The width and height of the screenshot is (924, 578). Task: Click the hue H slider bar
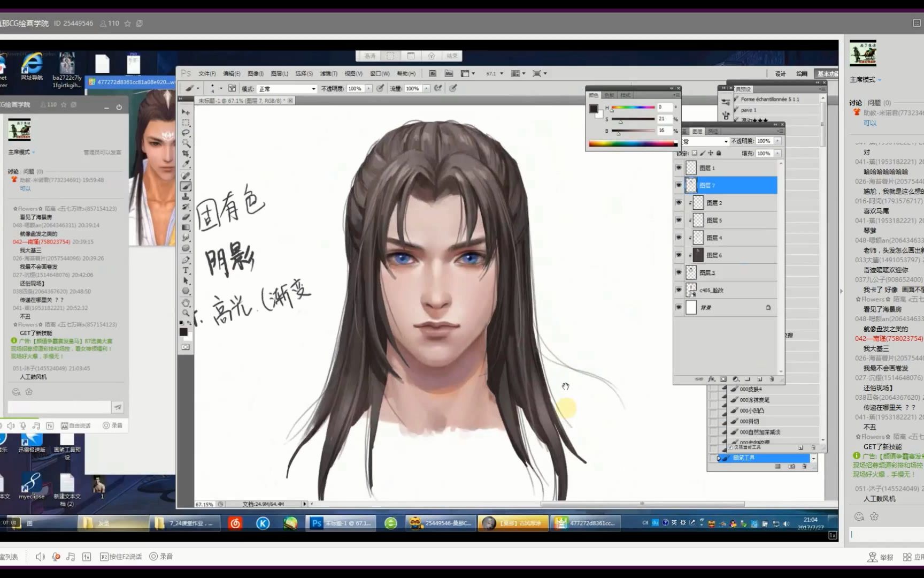pyautogui.click(x=633, y=108)
